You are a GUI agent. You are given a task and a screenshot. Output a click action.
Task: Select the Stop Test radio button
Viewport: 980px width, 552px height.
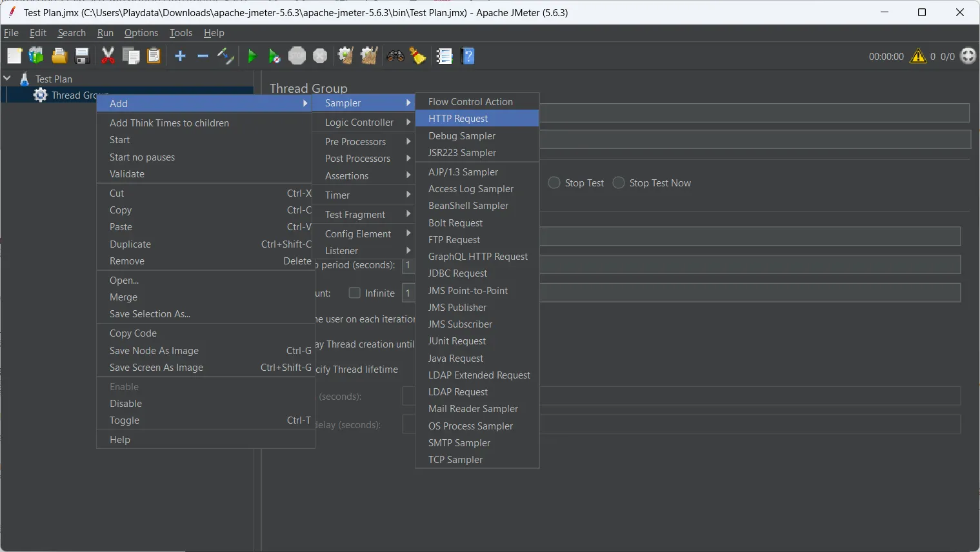554,183
